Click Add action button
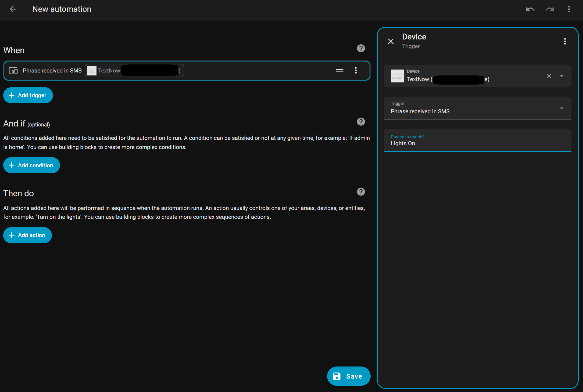Image resolution: width=583 pixels, height=392 pixels. click(x=27, y=235)
